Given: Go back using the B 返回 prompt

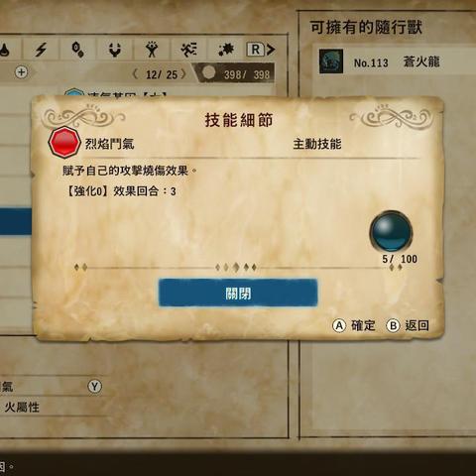Looking at the screenshot, I should tap(408, 325).
